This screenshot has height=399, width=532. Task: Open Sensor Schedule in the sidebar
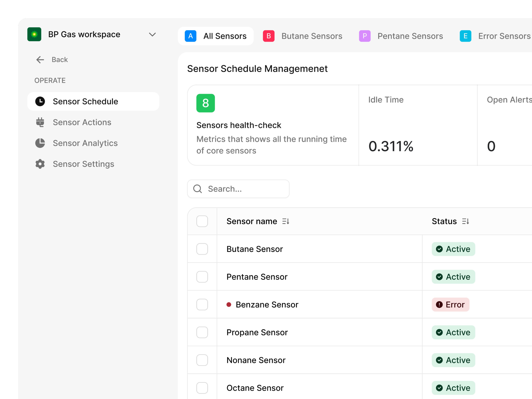[93, 101]
